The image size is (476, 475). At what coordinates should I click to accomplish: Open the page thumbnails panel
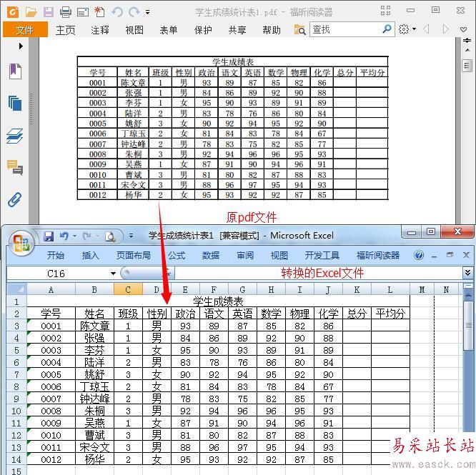coord(15,103)
